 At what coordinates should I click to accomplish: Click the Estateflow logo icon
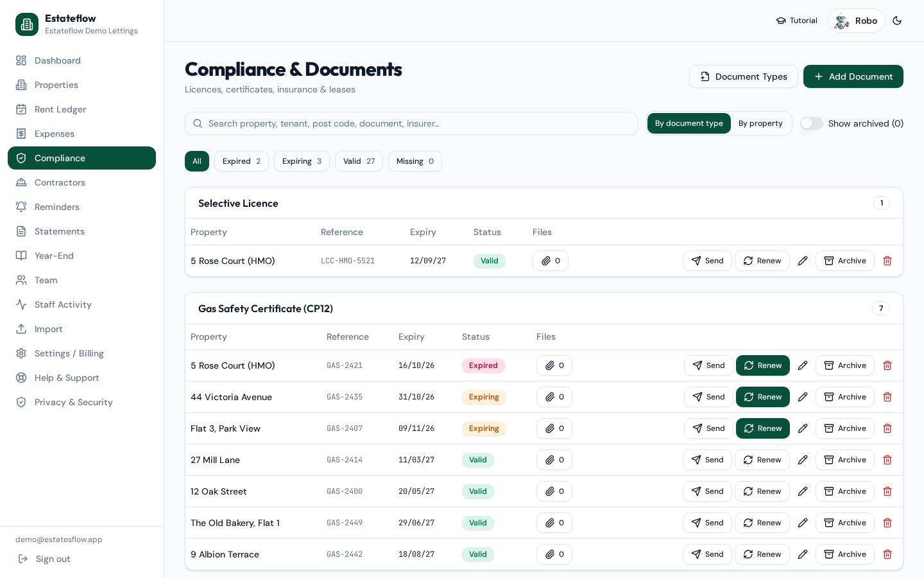tap(27, 24)
